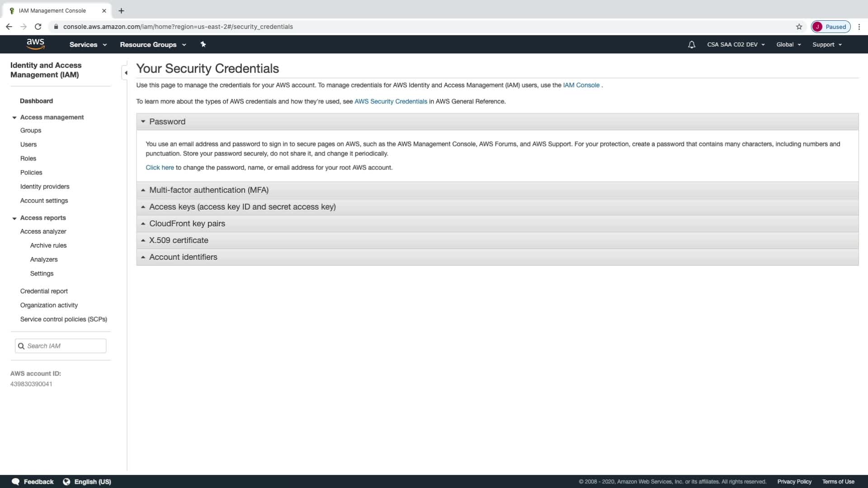Open Users in the IAM sidebar
The image size is (868, 488).
click(28, 145)
